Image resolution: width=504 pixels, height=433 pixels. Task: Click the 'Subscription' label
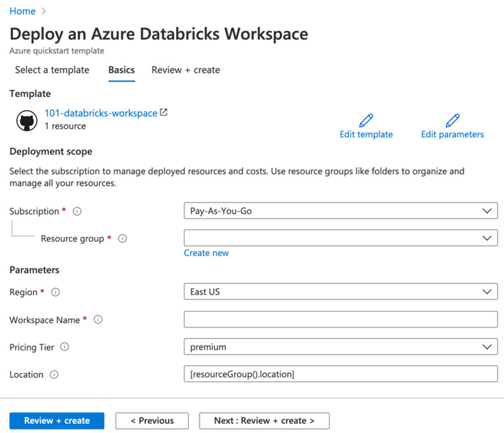[x=34, y=211]
